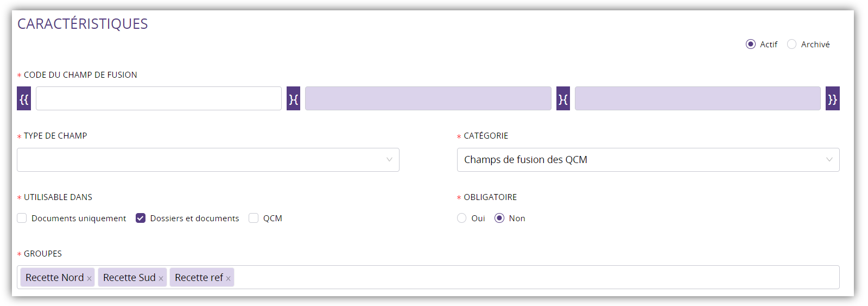Click the closing double-brace icon

(x=832, y=99)
